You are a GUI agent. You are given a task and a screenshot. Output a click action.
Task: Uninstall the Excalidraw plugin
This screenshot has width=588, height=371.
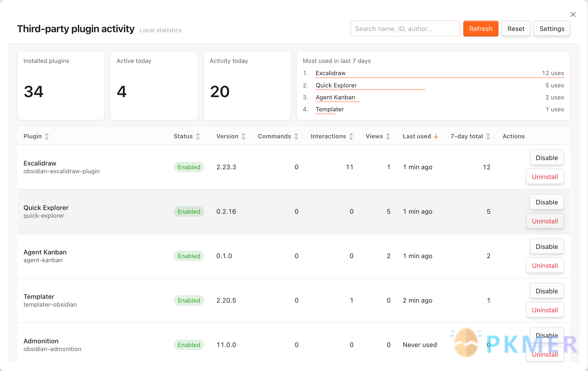click(x=545, y=177)
